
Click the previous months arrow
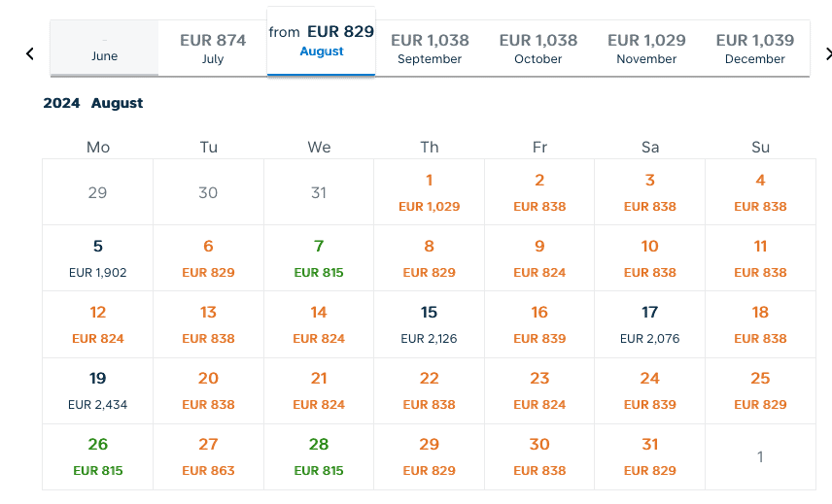30,53
